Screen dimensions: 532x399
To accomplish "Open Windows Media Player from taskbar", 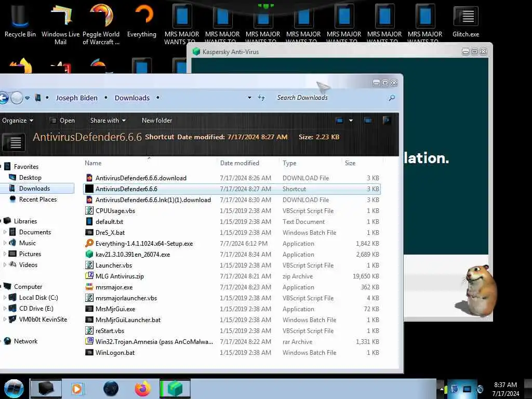I will (77, 389).
